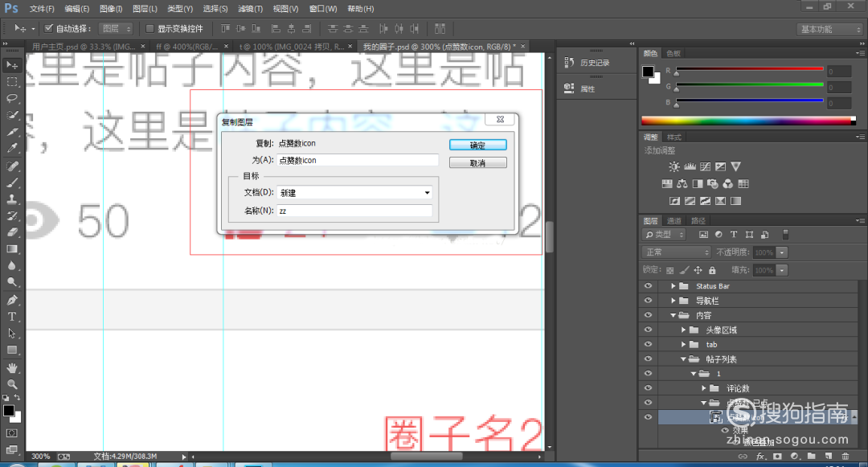Open the 文件(F) menu
868x467 pixels.
point(42,9)
